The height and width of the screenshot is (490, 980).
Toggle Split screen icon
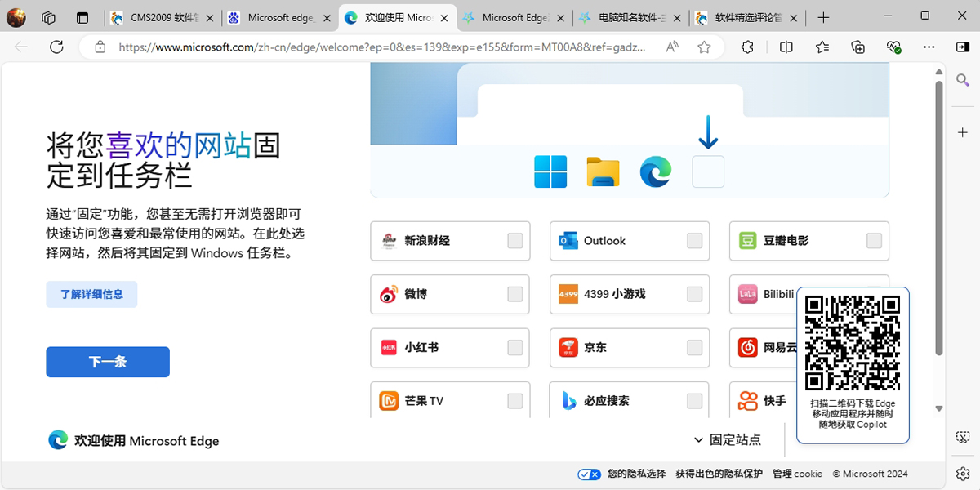[786, 47]
